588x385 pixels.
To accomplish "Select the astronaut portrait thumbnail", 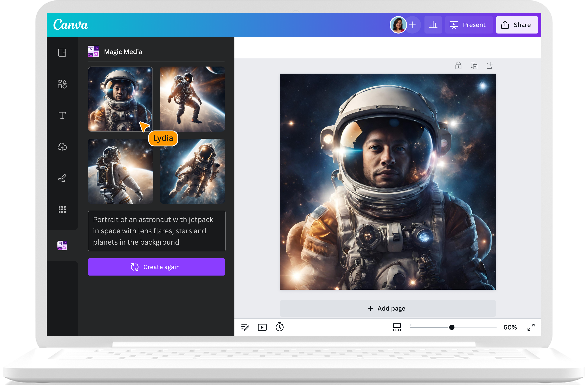I will 120,99.
